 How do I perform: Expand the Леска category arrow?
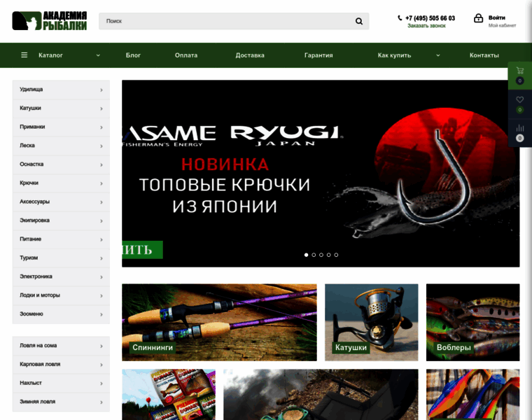[x=101, y=146]
